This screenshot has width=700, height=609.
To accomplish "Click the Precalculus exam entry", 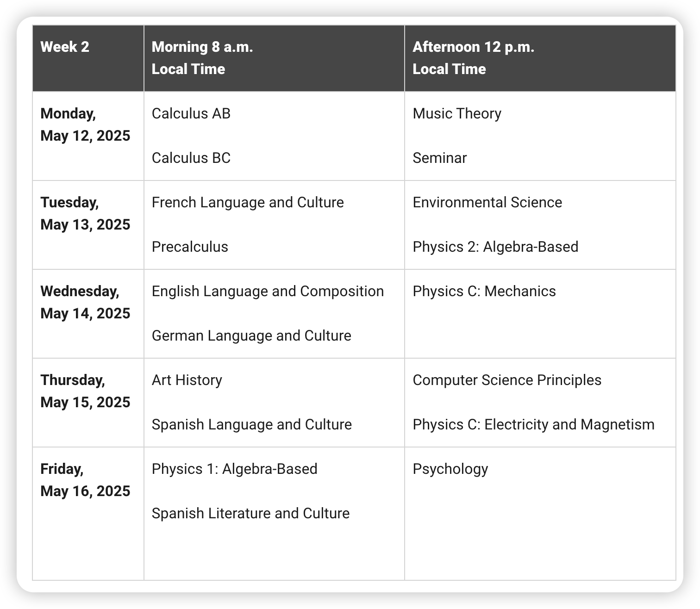I will click(190, 247).
